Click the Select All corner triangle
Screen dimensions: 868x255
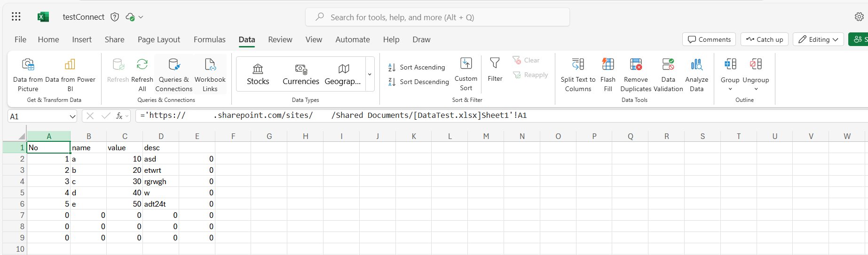point(22,136)
